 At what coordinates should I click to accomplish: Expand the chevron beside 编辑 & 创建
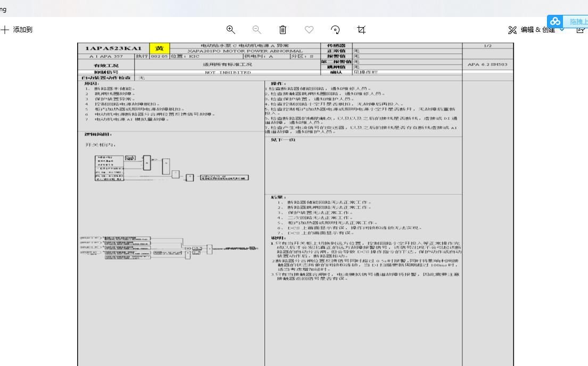coord(562,30)
